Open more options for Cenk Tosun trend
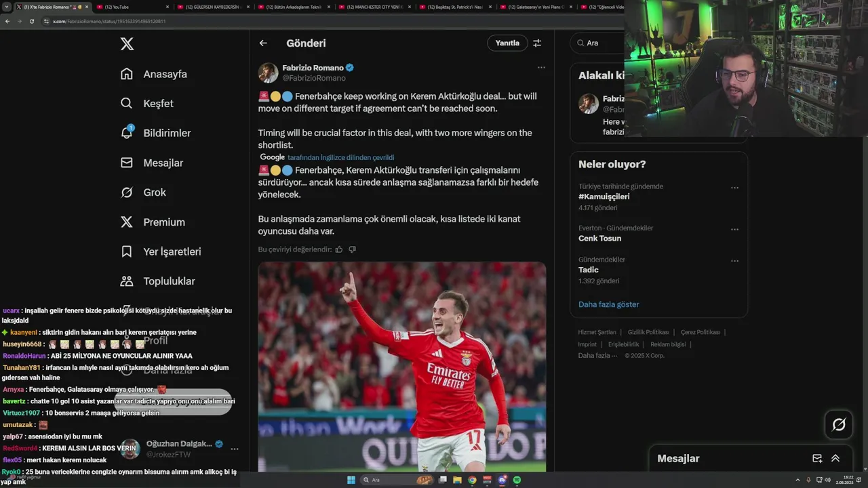This screenshot has width=868, height=488. coord(734,229)
